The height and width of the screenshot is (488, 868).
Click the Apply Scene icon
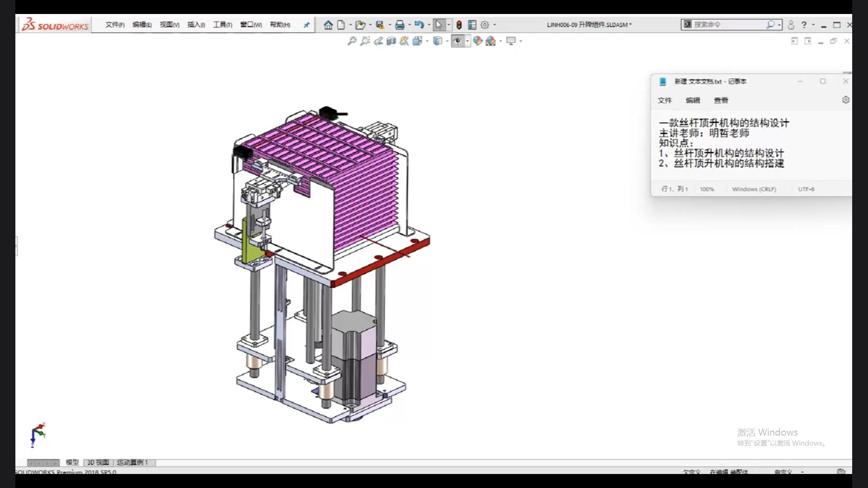491,41
